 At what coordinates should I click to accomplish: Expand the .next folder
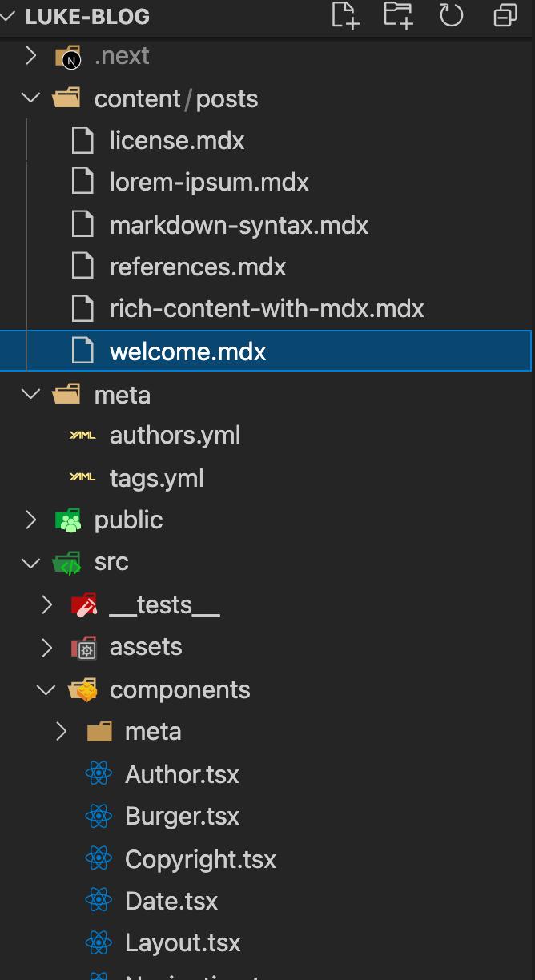coord(30,55)
